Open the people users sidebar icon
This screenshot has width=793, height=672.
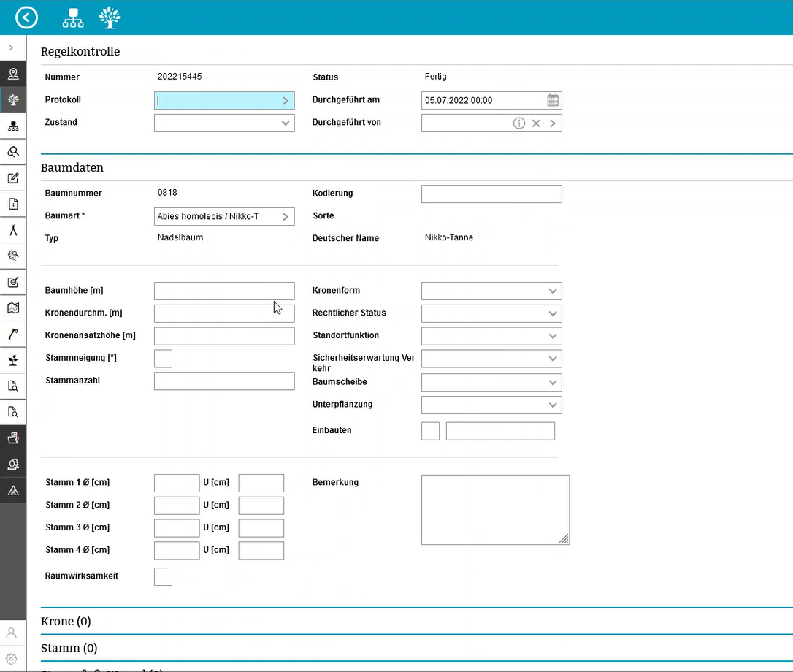(13, 464)
